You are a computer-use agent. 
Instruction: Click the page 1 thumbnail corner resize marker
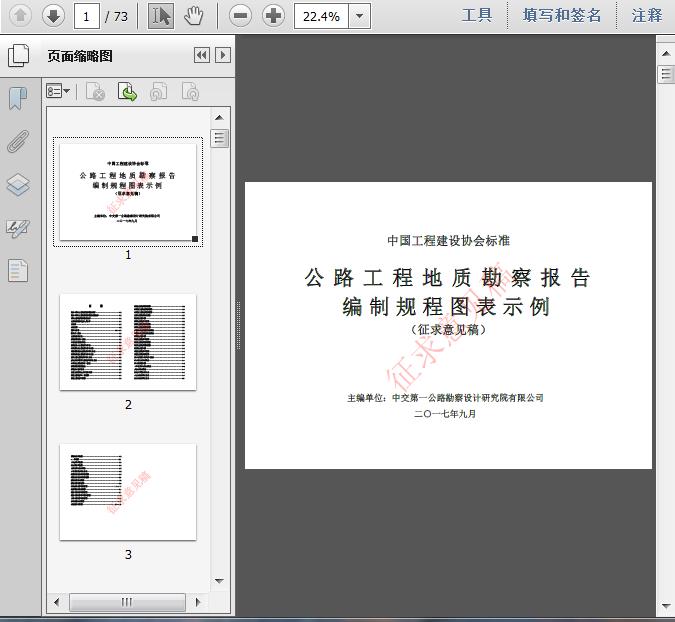pos(195,239)
